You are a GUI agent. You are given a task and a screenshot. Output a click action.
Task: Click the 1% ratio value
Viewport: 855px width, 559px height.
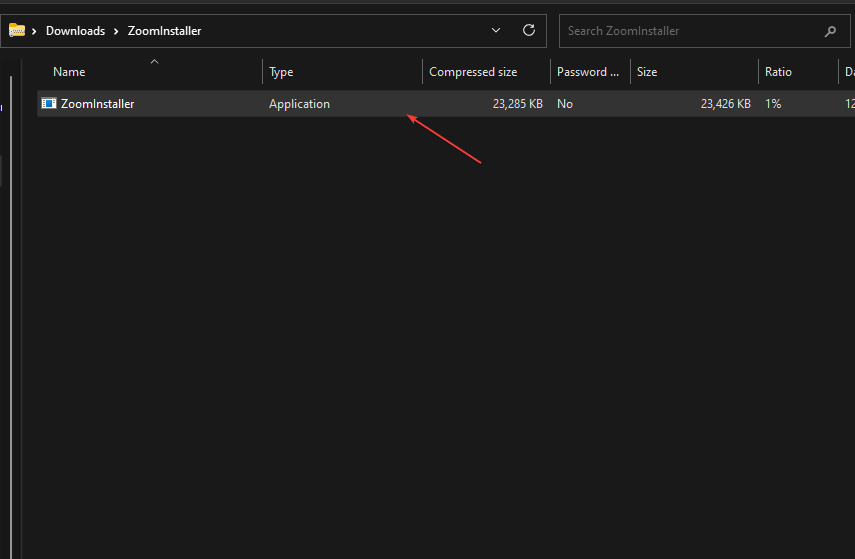(x=773, y=104)
